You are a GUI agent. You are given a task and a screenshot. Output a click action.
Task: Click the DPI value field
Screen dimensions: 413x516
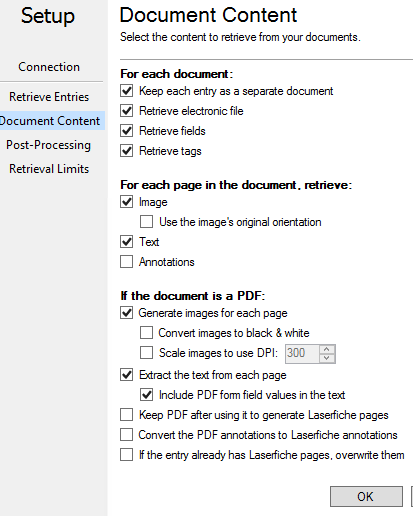coord(302,353)
